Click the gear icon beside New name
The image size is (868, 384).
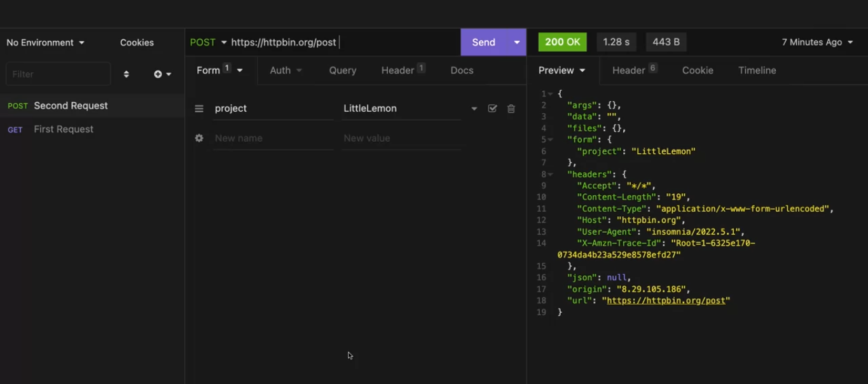pyautogui.click(x=199, y=138)
